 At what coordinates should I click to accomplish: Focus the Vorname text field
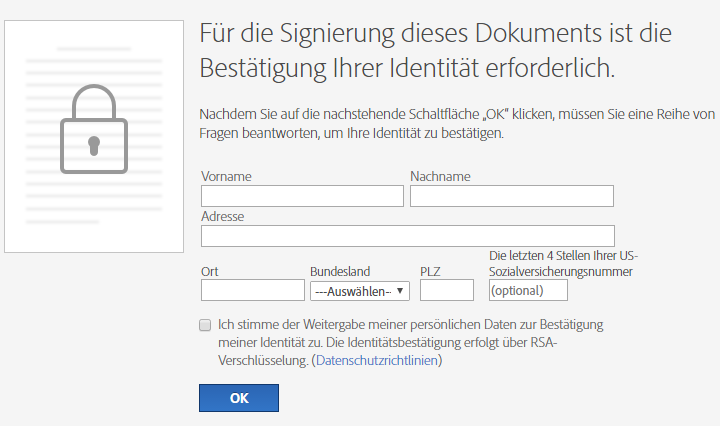(x=302, y=196)
